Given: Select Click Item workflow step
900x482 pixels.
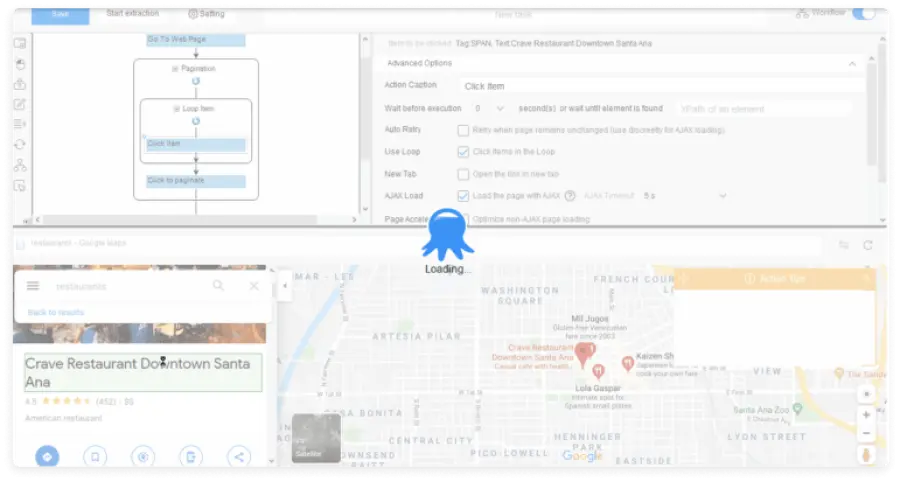Looking at the screenshot, I should [x=196, y=145].
